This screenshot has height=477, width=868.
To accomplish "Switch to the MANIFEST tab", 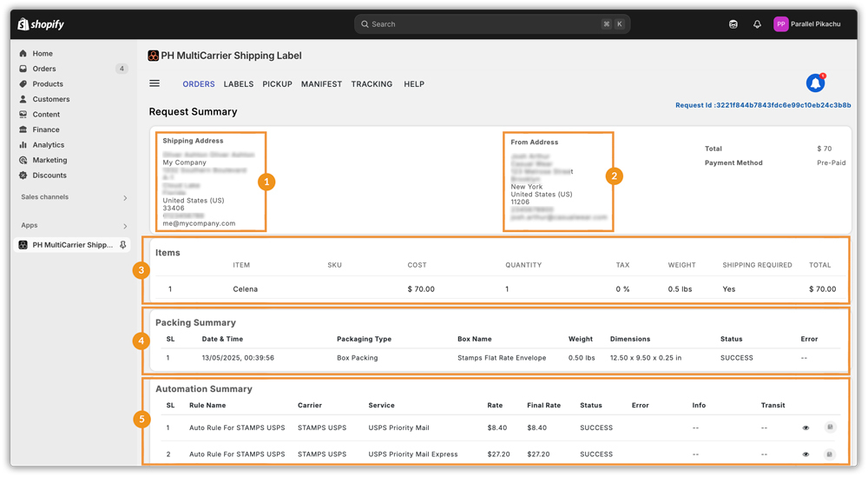I will coord(322,84).
